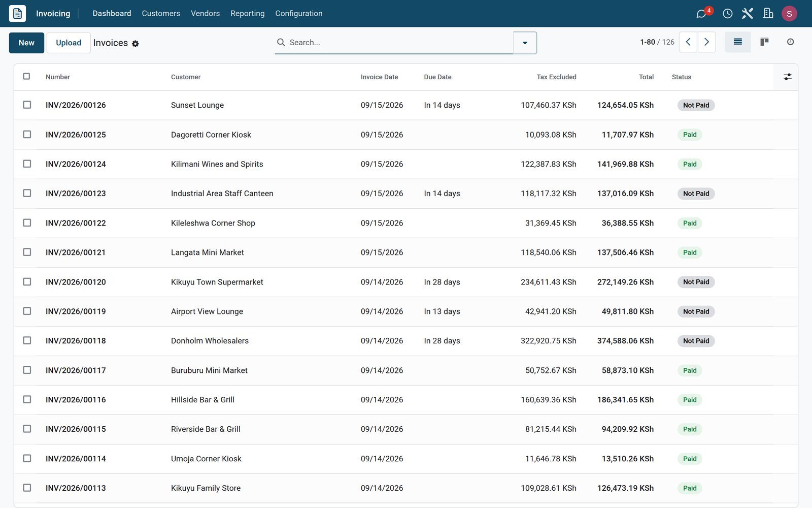The image size is (812, 508).
Task: Open the Dashboard menu item
Action: point(112,13)
